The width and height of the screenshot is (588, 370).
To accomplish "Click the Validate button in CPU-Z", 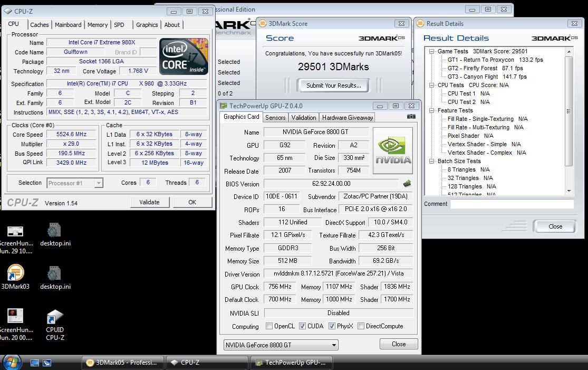I will tap(150, 202).
